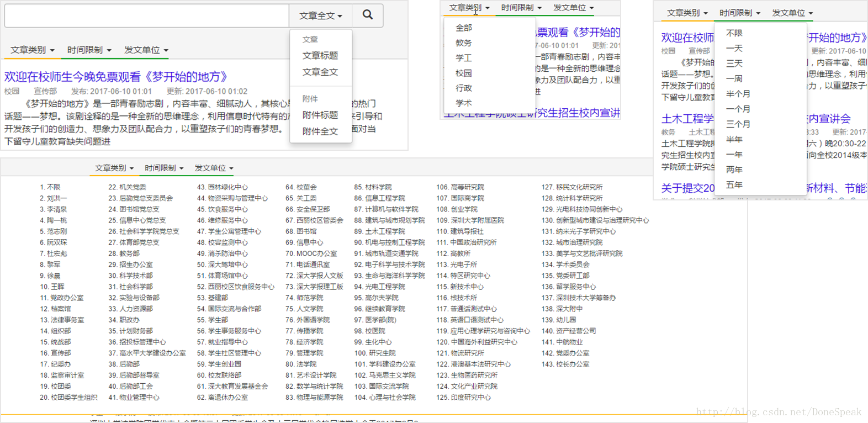Choose unit 69. 信息中心
The width and height of the screenshot is (868, 423).
[305, 242]
